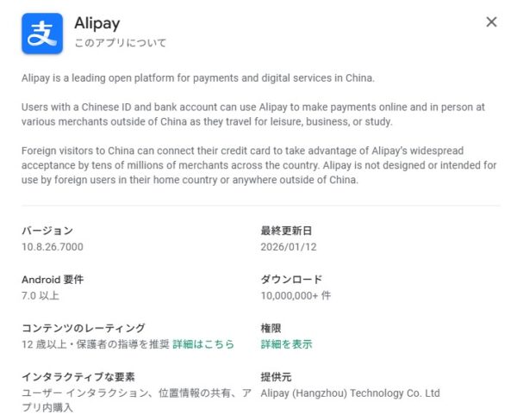The width and height of the screenshot is (517, 420).
Task: Click the Alipay app icon
Action: click(41, 33)
